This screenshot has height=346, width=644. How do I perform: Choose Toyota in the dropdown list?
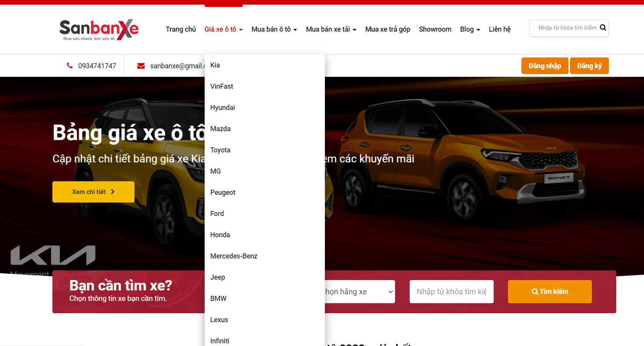220,150
